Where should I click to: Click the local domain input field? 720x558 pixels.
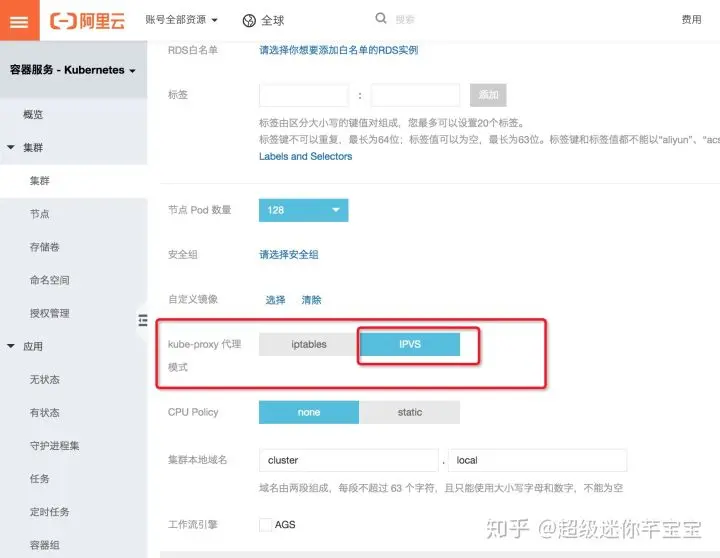(537, 460)
